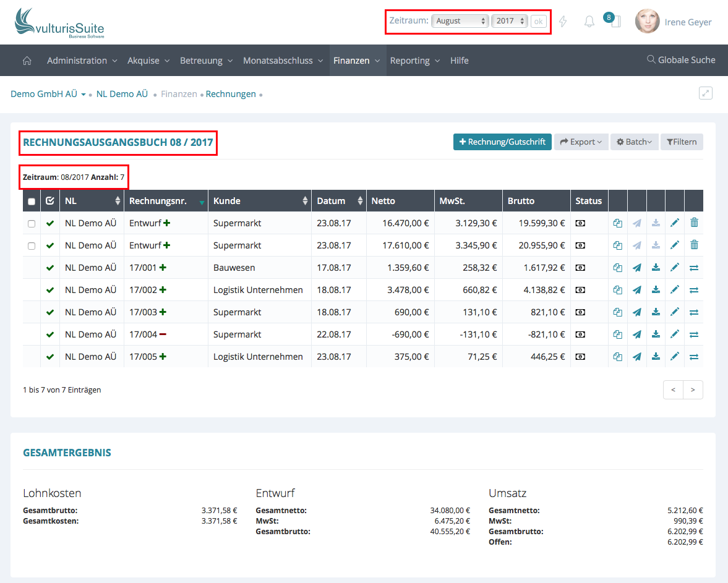
Task: Download invoice 17/002 using download icon
Action: coord(656,290)
